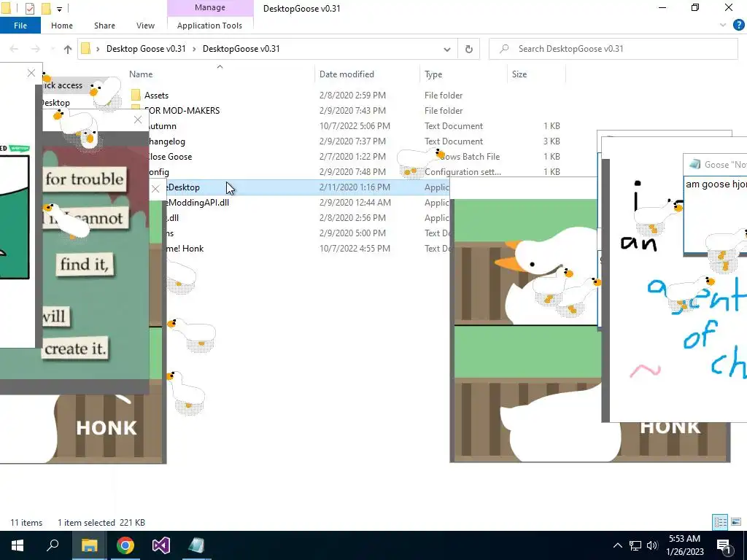The image size is (747, 560).
Task: Select the changelog text document
Action: tap(167, 141)
